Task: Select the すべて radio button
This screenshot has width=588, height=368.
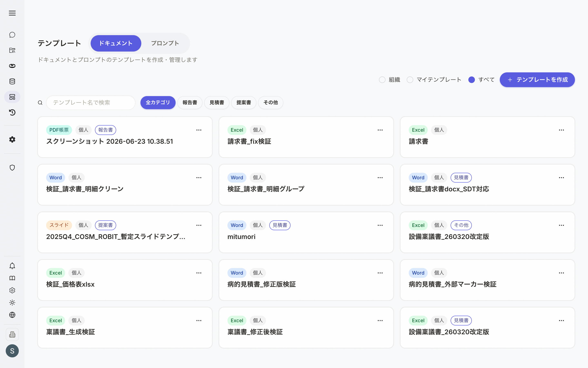Action: (x=471, y=80)
